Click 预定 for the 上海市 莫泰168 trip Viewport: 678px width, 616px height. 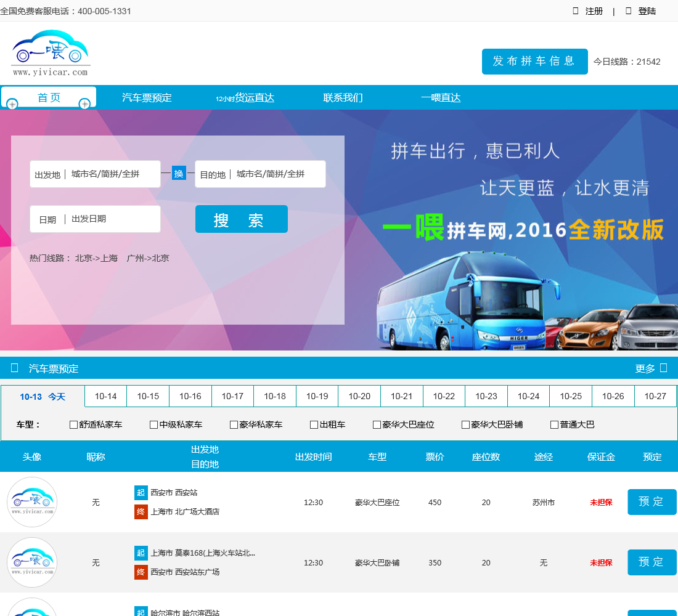click(651, 562)
